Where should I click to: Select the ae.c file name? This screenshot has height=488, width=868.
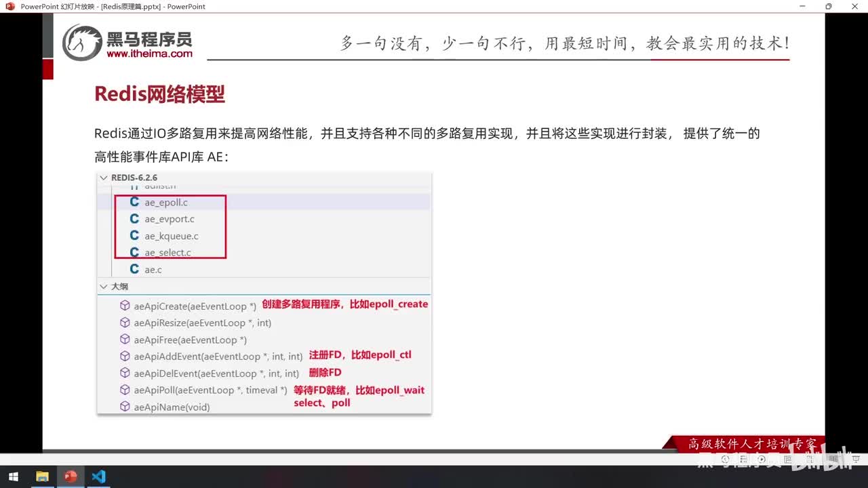tap(153, 270)
